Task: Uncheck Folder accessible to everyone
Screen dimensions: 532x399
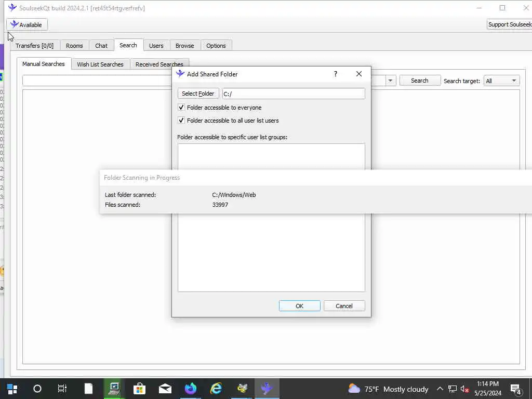Action: click(x=181, y=108)
